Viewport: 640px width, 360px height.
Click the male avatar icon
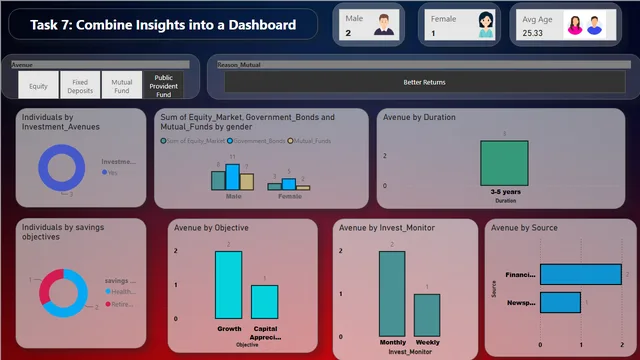pos(384,24)
